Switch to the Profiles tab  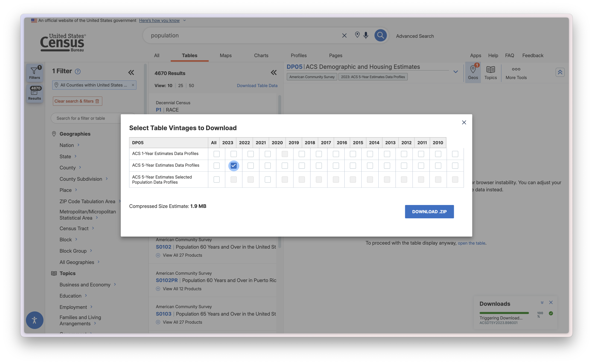point(299,55)
